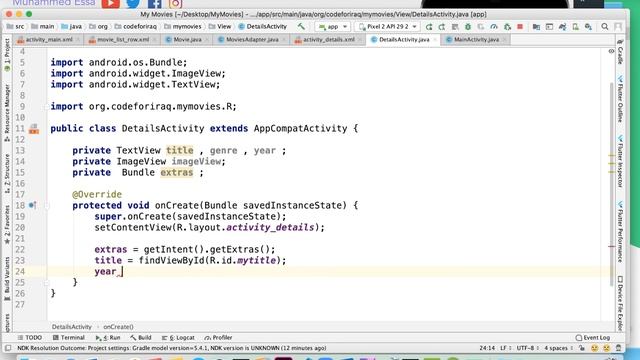Open the Project tool window sidebar tab
640x360 pixels.
[7, 55]
